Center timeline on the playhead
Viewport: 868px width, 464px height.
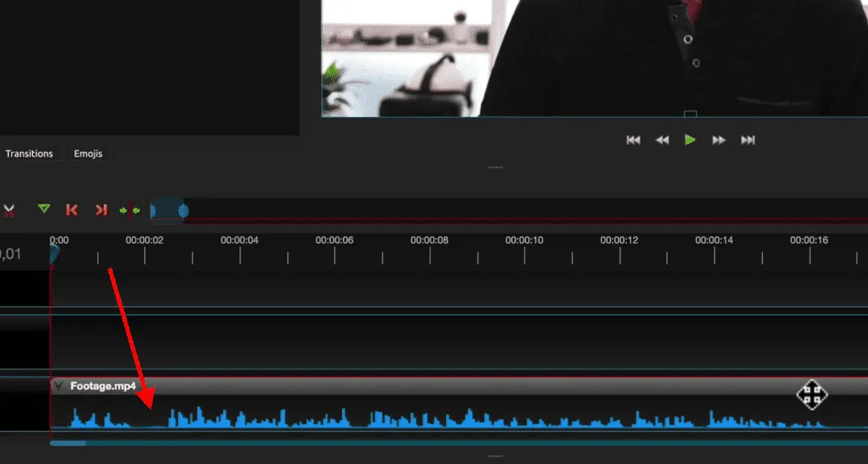(x=129, y=210)
